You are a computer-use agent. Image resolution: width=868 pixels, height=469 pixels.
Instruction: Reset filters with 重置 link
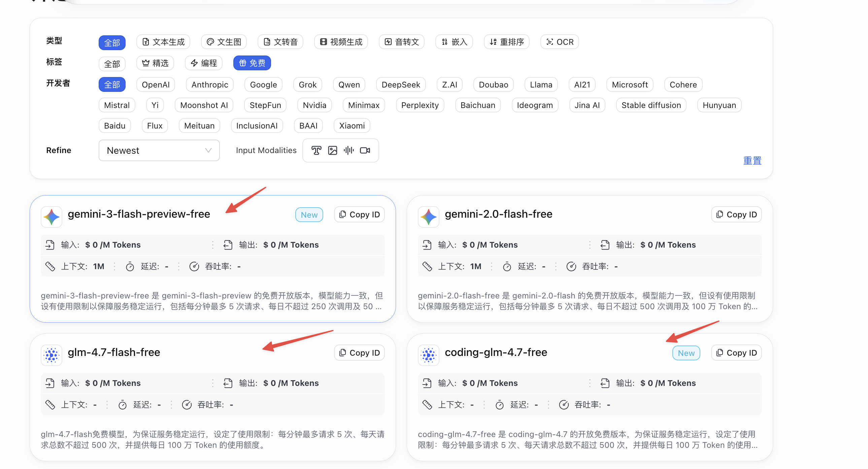(752, 160)
